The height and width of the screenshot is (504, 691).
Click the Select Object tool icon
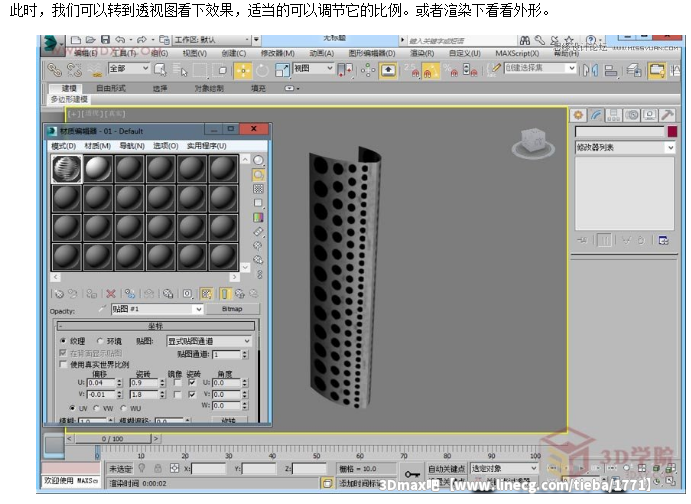[160, 70]
